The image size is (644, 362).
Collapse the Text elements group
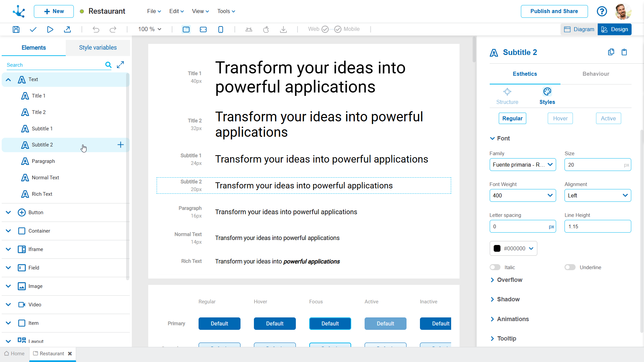(9, 80)
